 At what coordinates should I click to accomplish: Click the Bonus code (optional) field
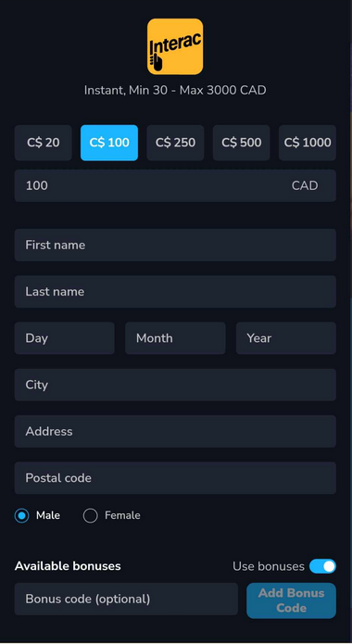(x=126, y=599)
